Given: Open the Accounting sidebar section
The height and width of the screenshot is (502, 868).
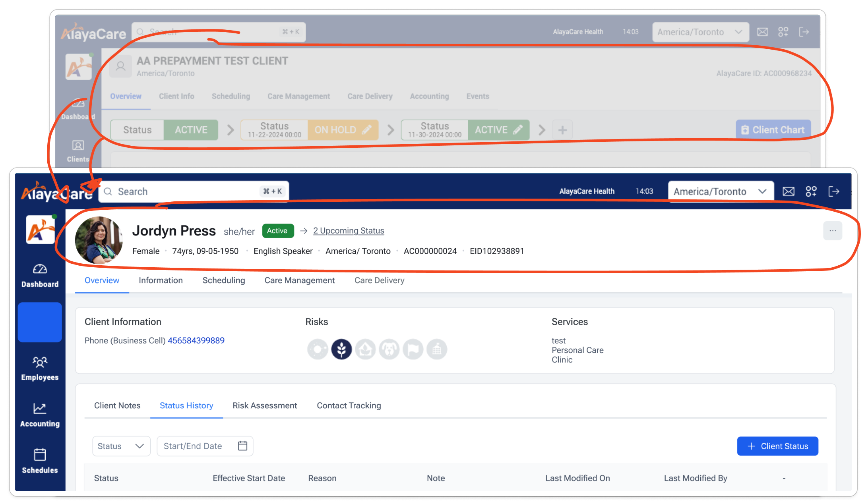Looking at the screenshot, I should pos(40,415).
